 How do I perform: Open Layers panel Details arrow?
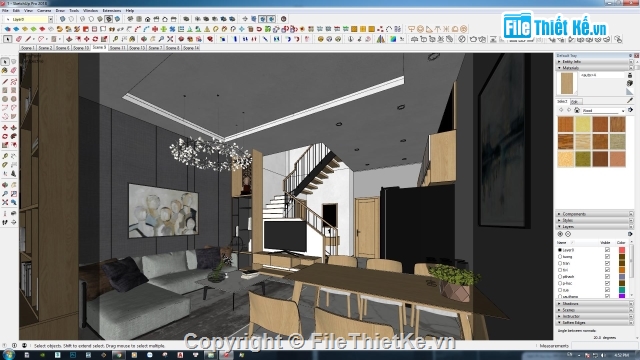630,234
